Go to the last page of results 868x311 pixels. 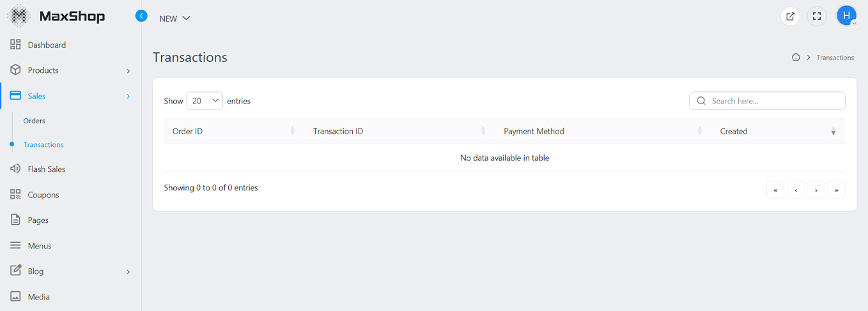(836, 190)
